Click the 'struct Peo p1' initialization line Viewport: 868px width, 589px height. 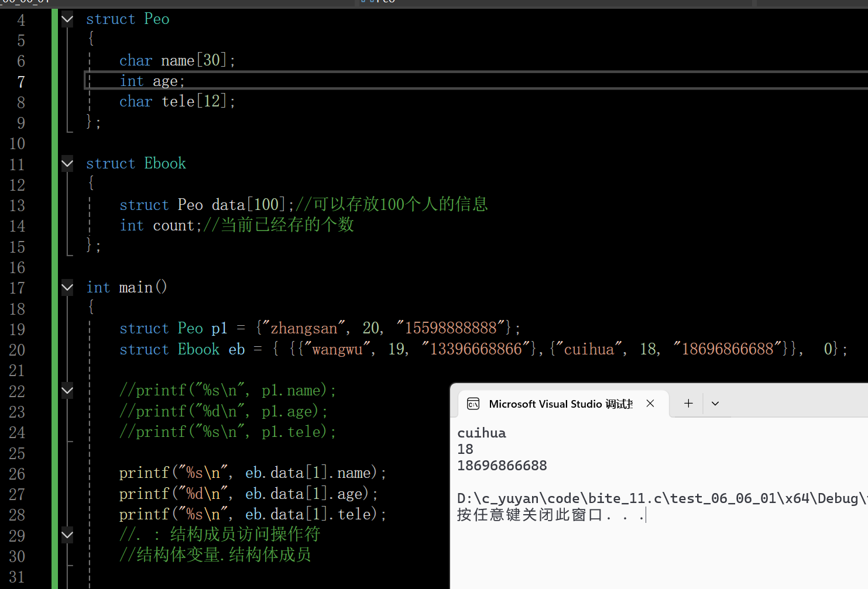320,328
